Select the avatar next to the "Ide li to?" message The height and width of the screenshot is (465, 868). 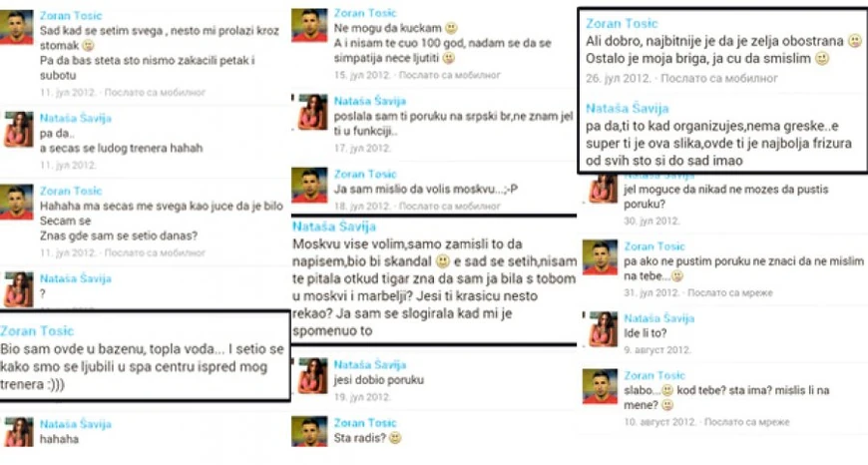(x=603, y=329)
